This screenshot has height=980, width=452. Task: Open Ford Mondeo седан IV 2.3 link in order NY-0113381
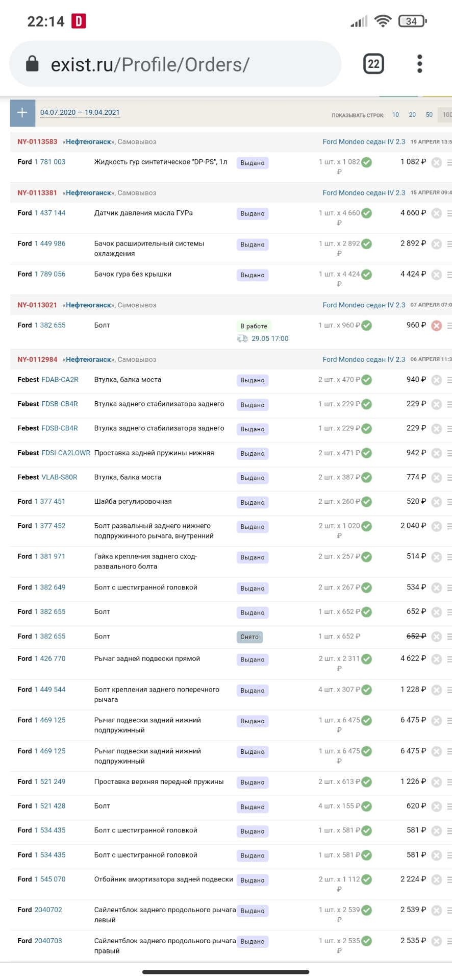[364, 193]
